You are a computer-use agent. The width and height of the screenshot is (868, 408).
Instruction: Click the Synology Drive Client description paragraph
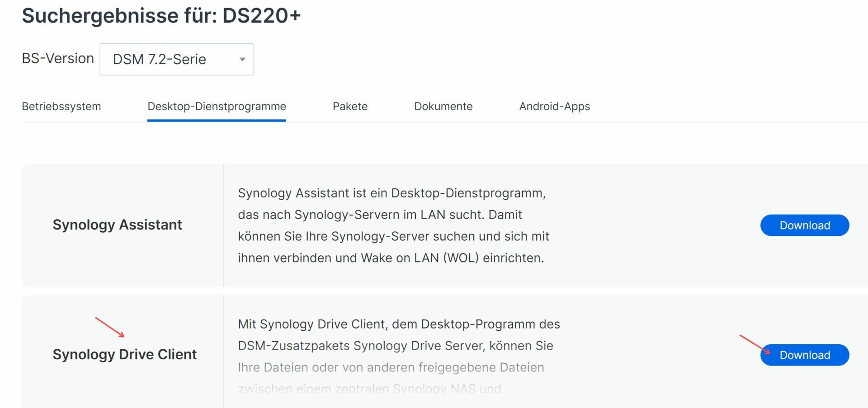click(398, 346)
